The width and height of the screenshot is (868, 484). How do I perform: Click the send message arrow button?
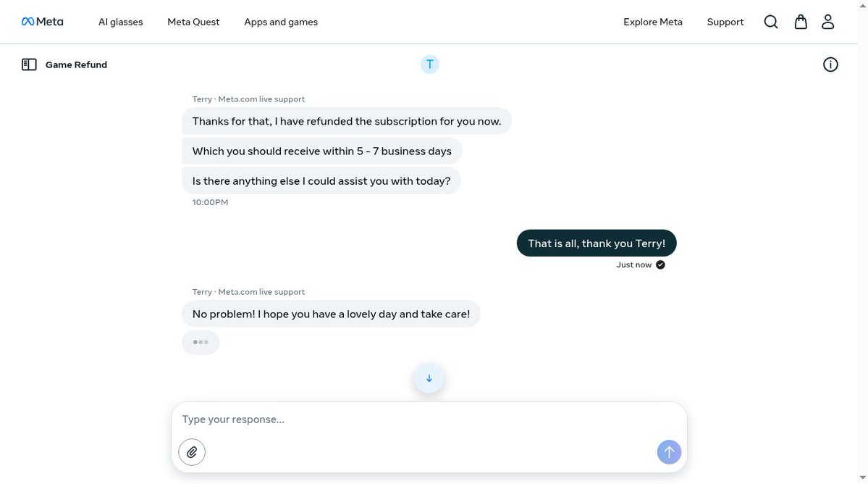tap(669, 452)
